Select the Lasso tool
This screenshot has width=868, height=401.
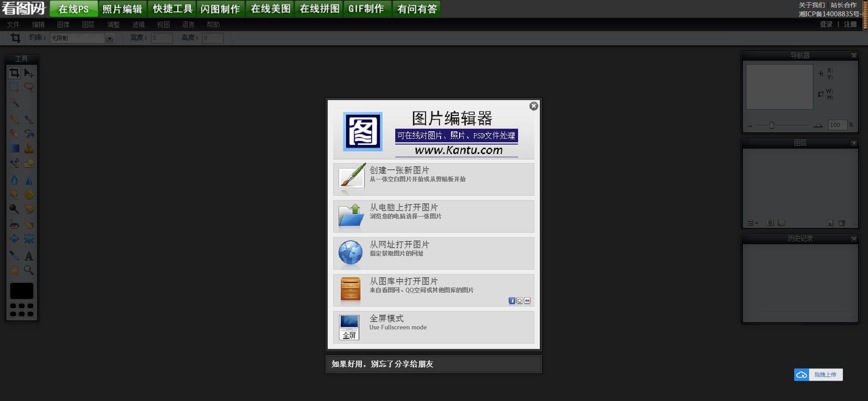29,87
